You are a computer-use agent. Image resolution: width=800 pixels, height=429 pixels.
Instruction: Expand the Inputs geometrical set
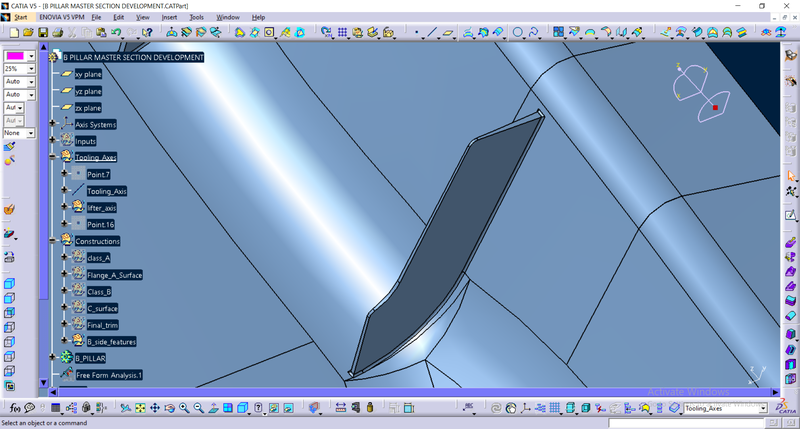pos(52,141)
